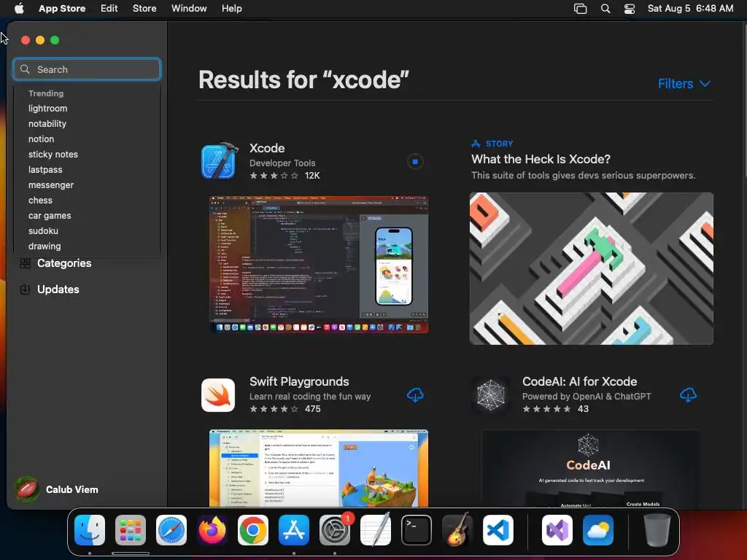
Task: Launch Visual Studio (purple) from the Dock
Action: pos(557,529)
